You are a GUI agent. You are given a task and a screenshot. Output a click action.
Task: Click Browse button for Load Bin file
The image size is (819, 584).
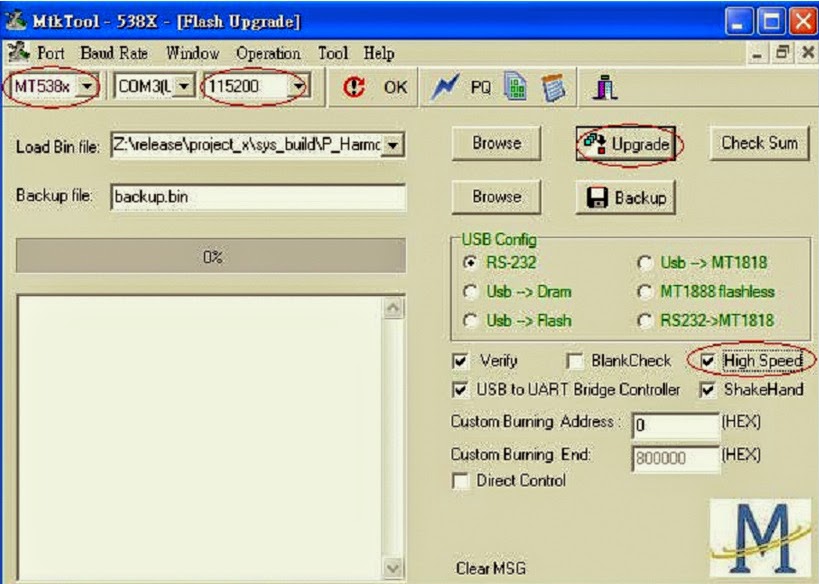(x=496, y=143)
